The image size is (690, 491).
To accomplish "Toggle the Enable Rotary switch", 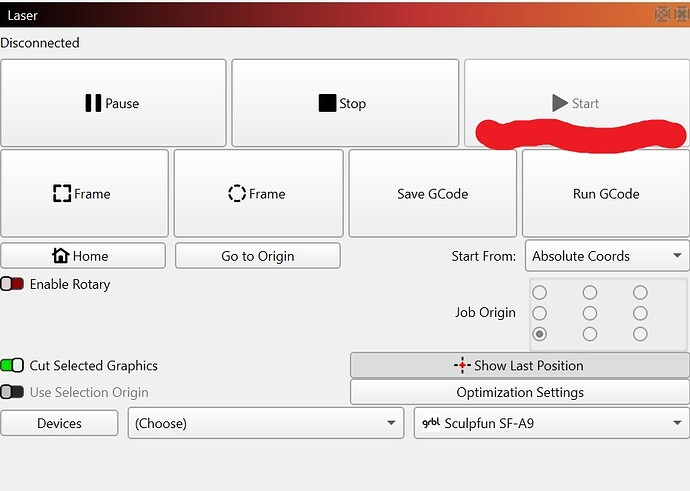I will [12, 284].
